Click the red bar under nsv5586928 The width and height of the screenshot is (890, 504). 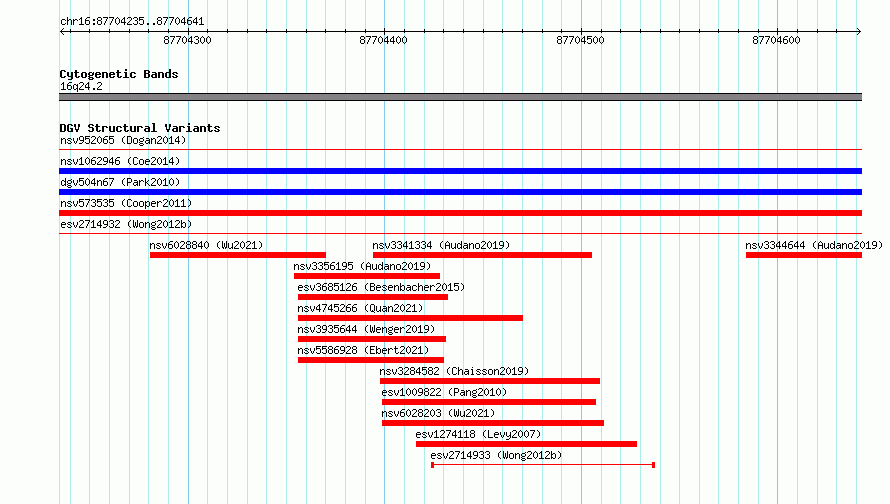[x=371, y=360]
